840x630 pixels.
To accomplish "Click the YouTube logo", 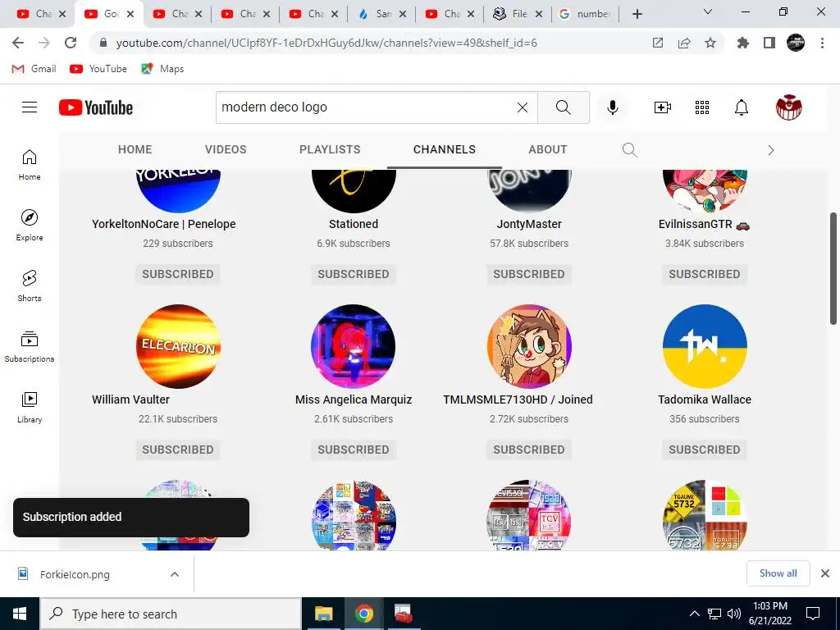I will [x=96, y=107].
